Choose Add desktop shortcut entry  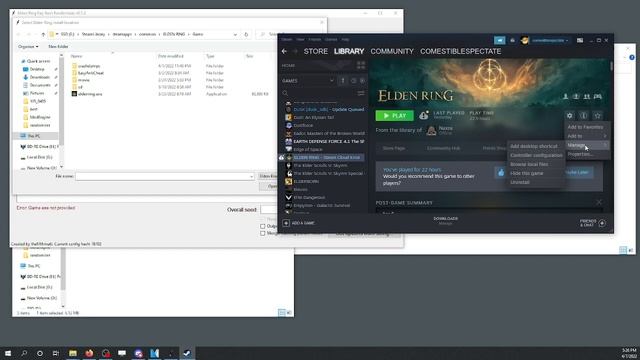click(533, 146)
